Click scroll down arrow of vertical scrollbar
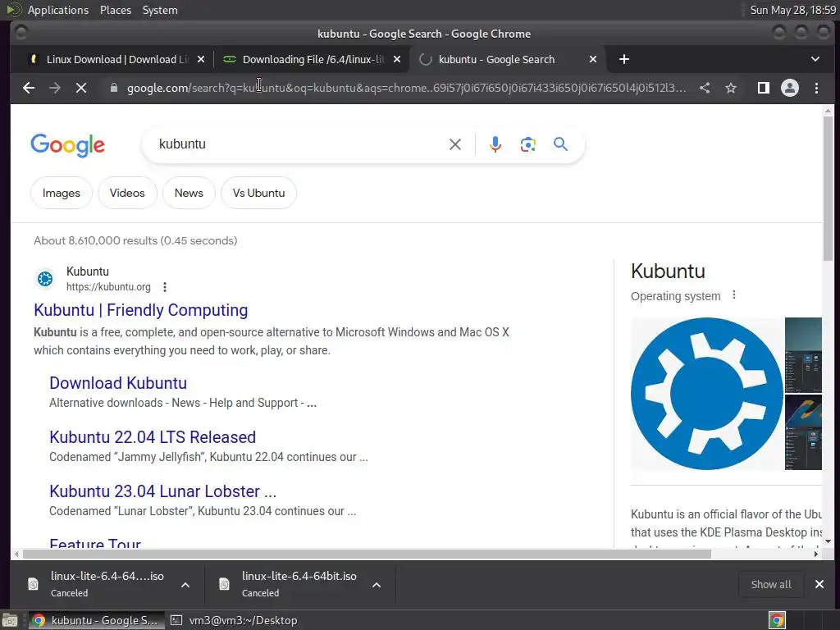840x630 pixels. tap(829, 541)
